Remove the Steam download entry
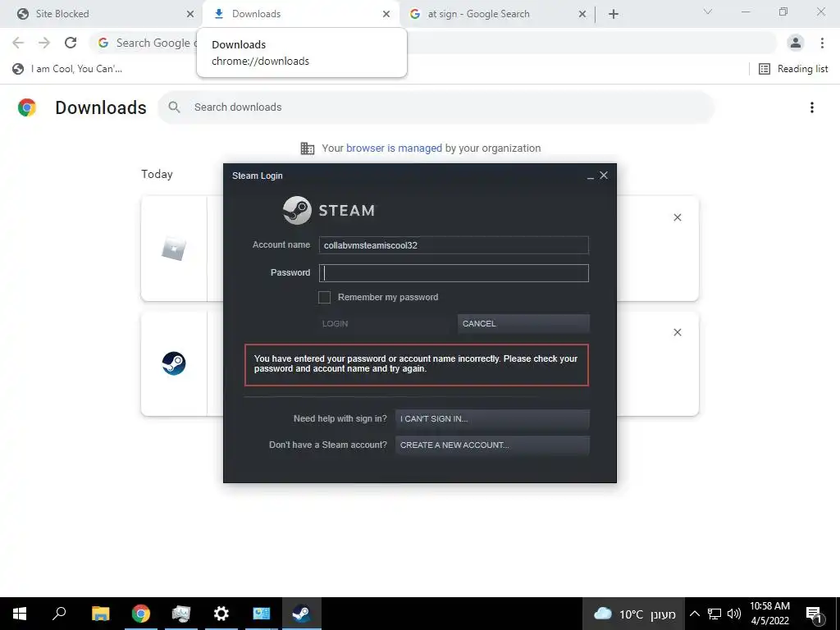840x630 pixels. (677, 333)
